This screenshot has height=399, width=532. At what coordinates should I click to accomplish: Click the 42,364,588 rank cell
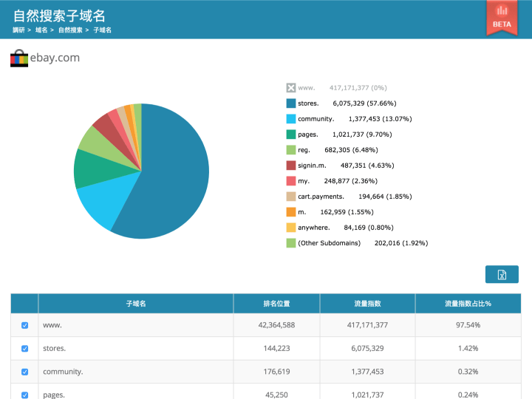[276, 325]
